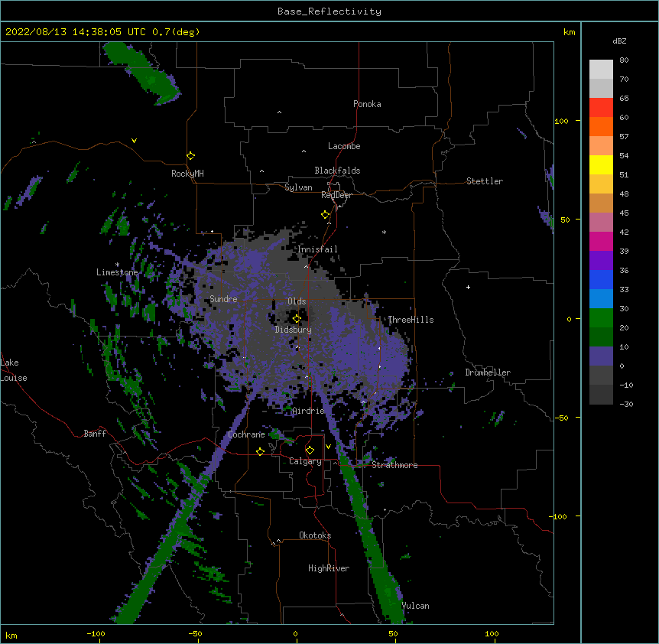Click the Vulcan label

(415, 606)
